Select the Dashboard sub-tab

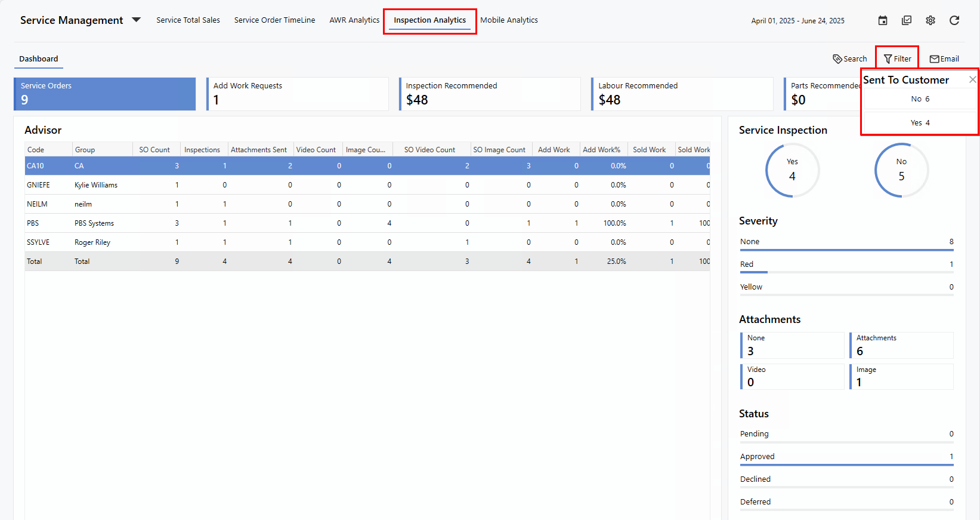[x=39, y=59]
